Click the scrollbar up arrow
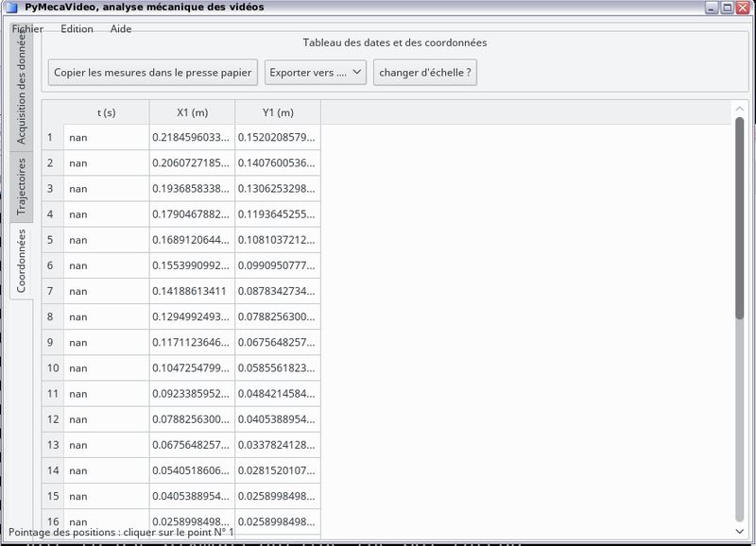 coord(740,109)
